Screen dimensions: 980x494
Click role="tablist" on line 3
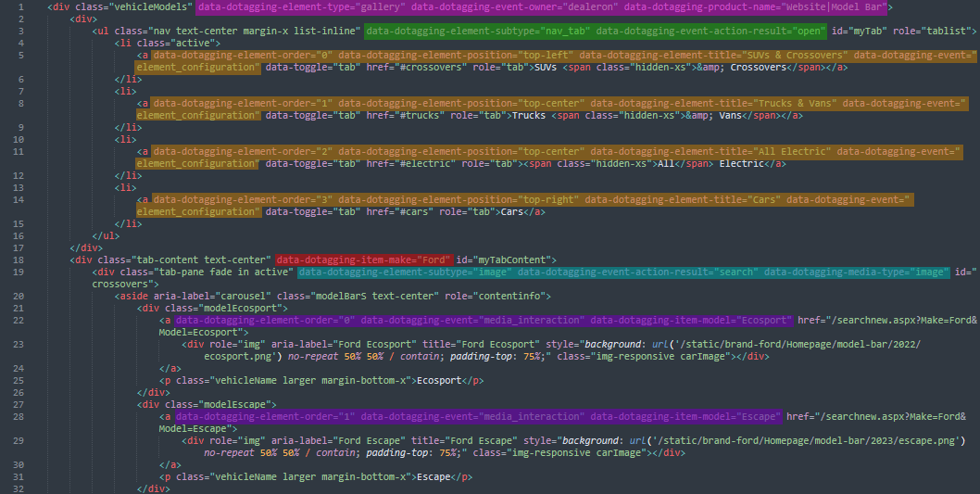(931, 32)
